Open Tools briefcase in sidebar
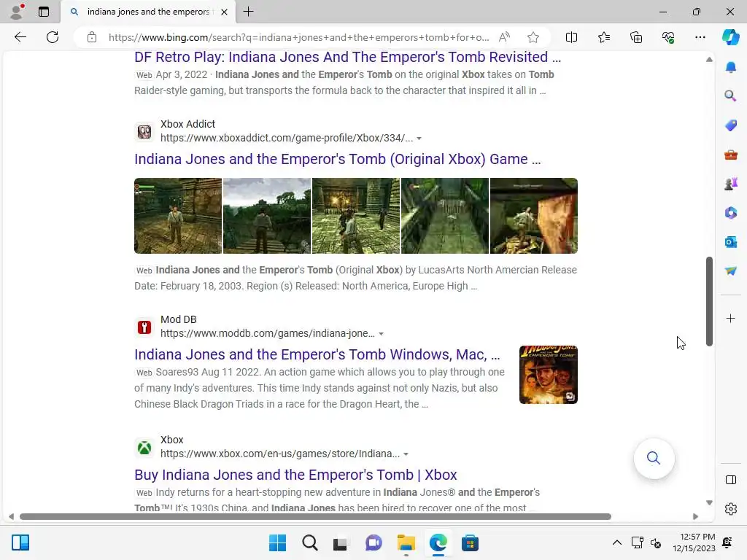The image size is (747, 560). pyautogui.click(x=730, y=155)
